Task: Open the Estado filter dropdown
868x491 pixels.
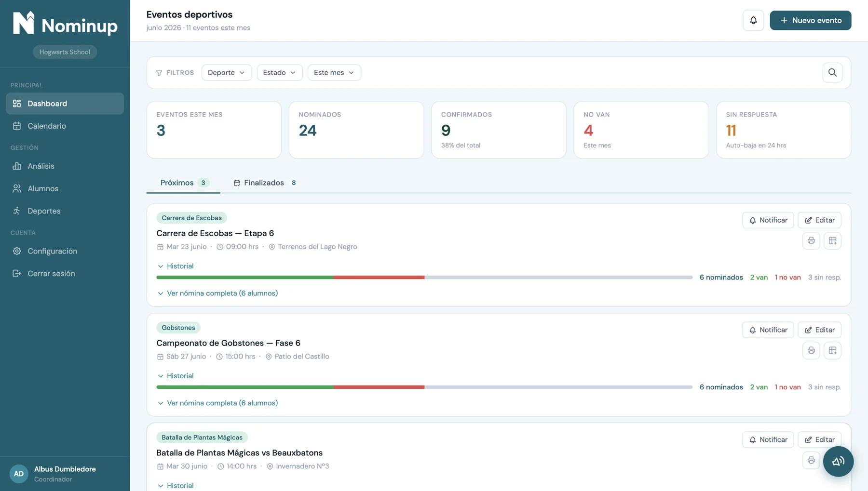Action: (x=280, y=73)
